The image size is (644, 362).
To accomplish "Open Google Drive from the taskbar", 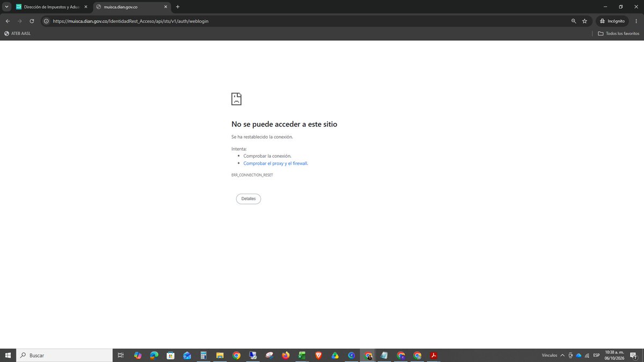I will [x=335, y=355].
